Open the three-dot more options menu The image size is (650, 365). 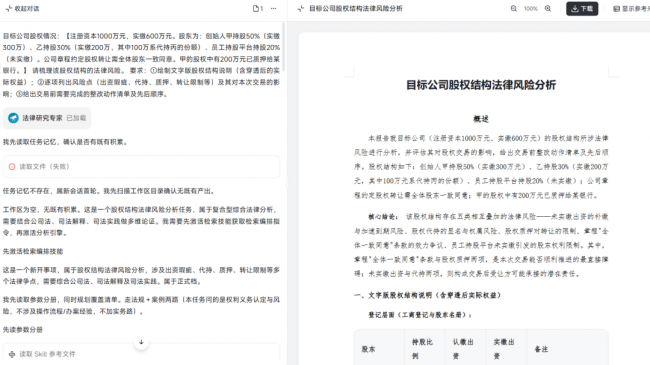[x=274, y=8]
